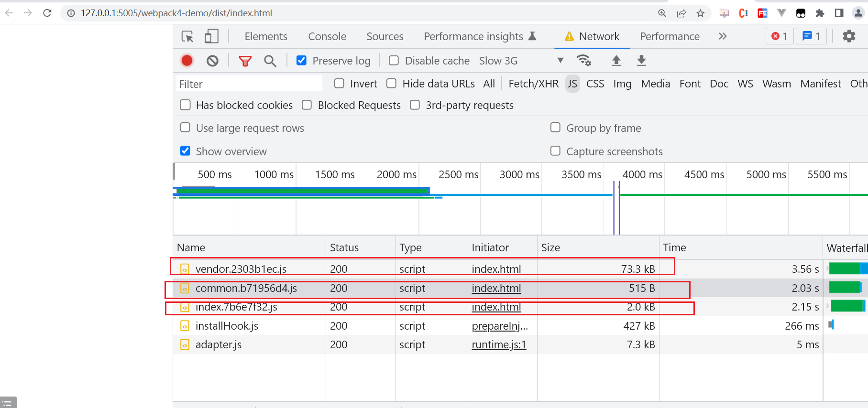Viewport: 868px width, 408px height.
Task: Export HAR file download arrow
Action: [641, 61]
